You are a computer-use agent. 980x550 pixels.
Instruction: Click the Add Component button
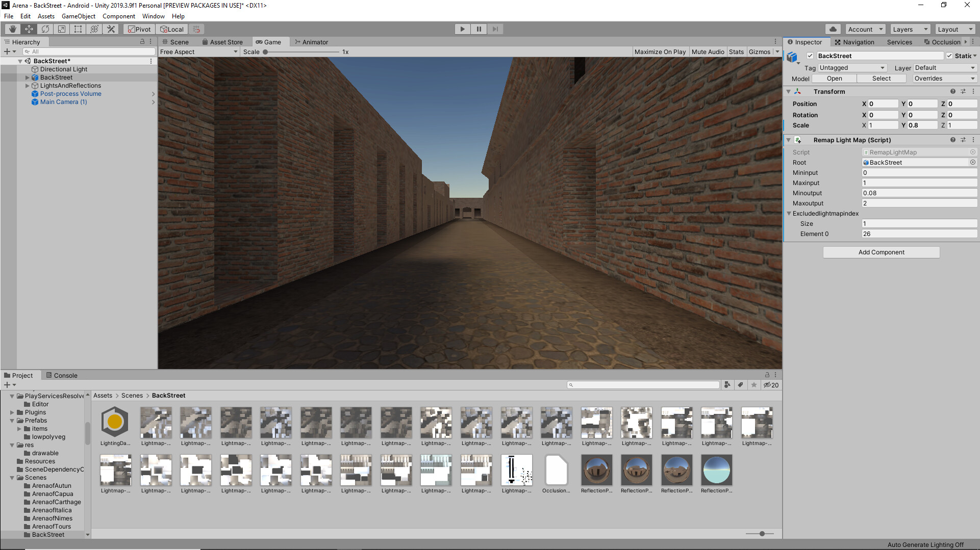click(x=881, y=252)
